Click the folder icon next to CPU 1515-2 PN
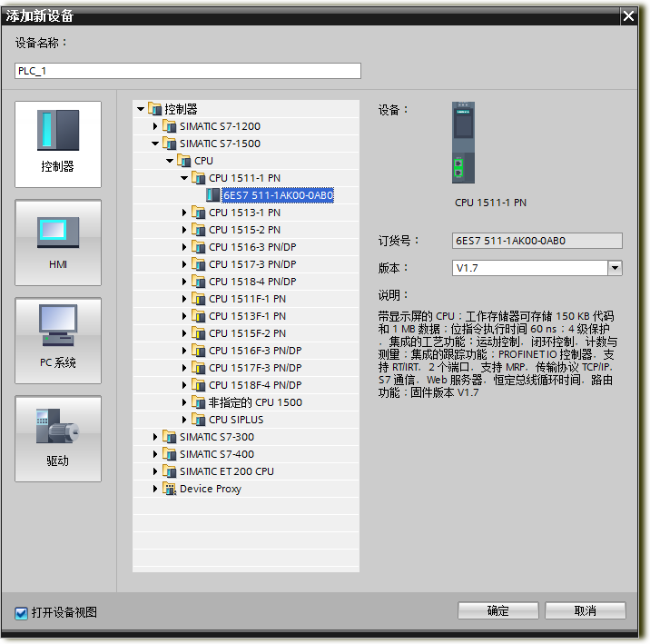Viewport: 650px width, 644px height. [x=198, y=230]
